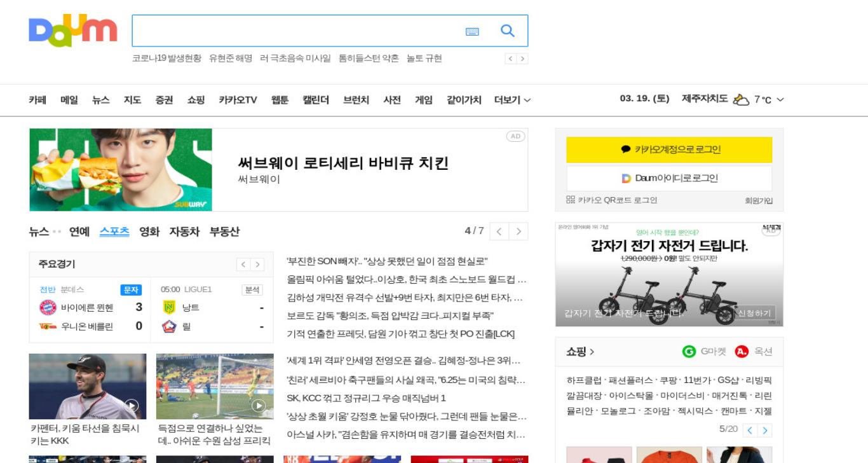This screenshot has height=463, width=868.
Task: Open headline SK, KCC 꺾고 정규리그 우승
Action: click(x=366, y=398)
